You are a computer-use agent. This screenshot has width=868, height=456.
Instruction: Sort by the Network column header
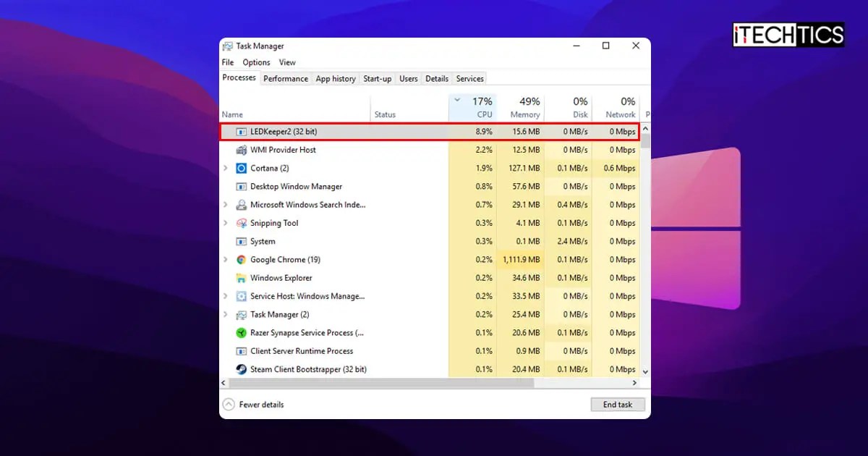click(x=616, y=108)
